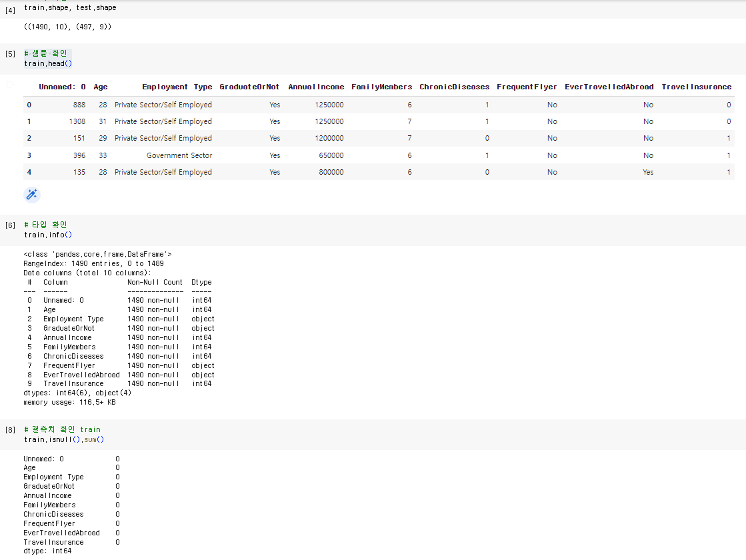Click 'Data columns (total 10 columns):' line

click(87, 273)
